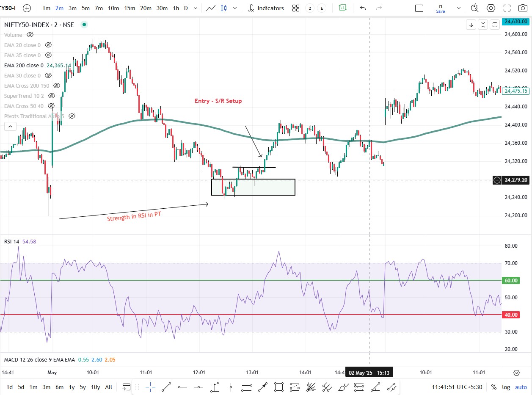Select the Rectangle drawing tool
The image size is (532, 395).
[278, 387]
